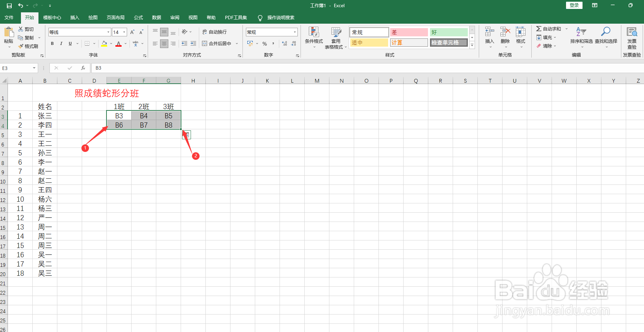
Task: Click the Cut (剪切) scissors icon
Action: 21,29
